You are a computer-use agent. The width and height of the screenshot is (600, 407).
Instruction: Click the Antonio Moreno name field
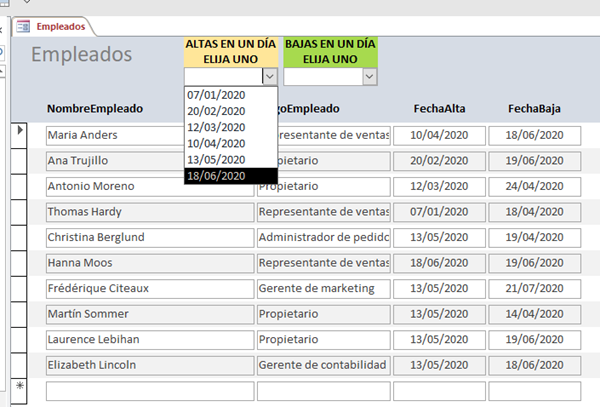[150, 186]
